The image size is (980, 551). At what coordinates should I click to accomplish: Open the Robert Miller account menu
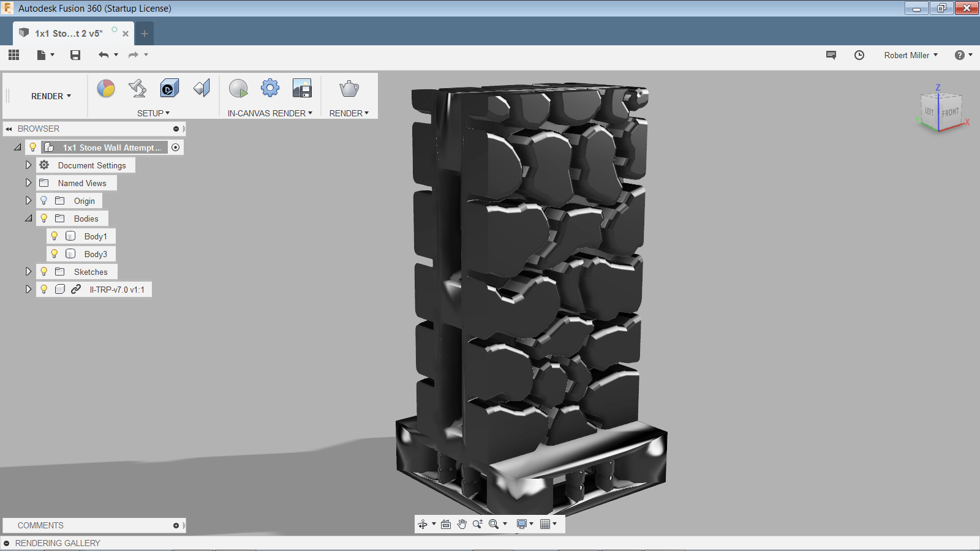[910, 55]
